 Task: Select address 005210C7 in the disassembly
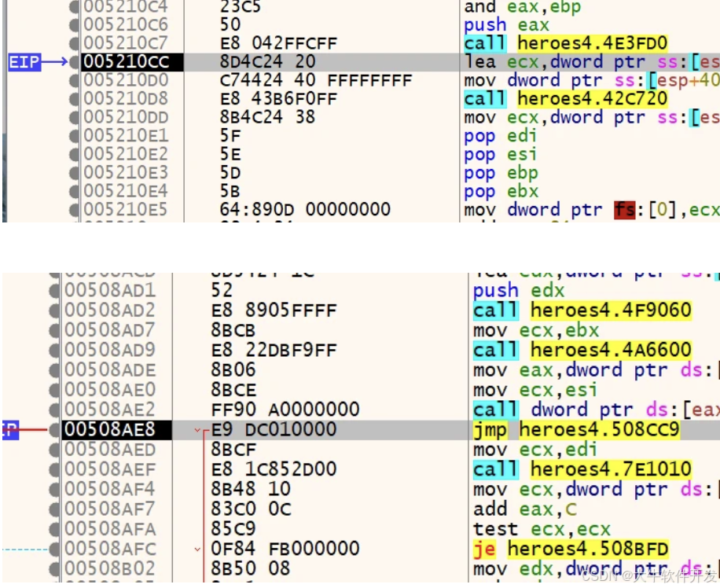pyautogui.click(x=126, y=43)
